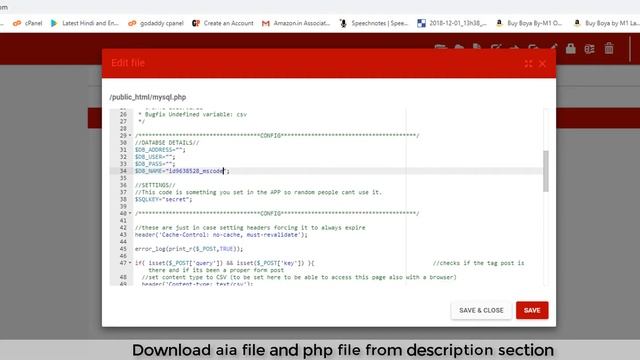Collapse the code fold at line 40
Viewport: 640px width, 360px height.
(x=130, y=213)
